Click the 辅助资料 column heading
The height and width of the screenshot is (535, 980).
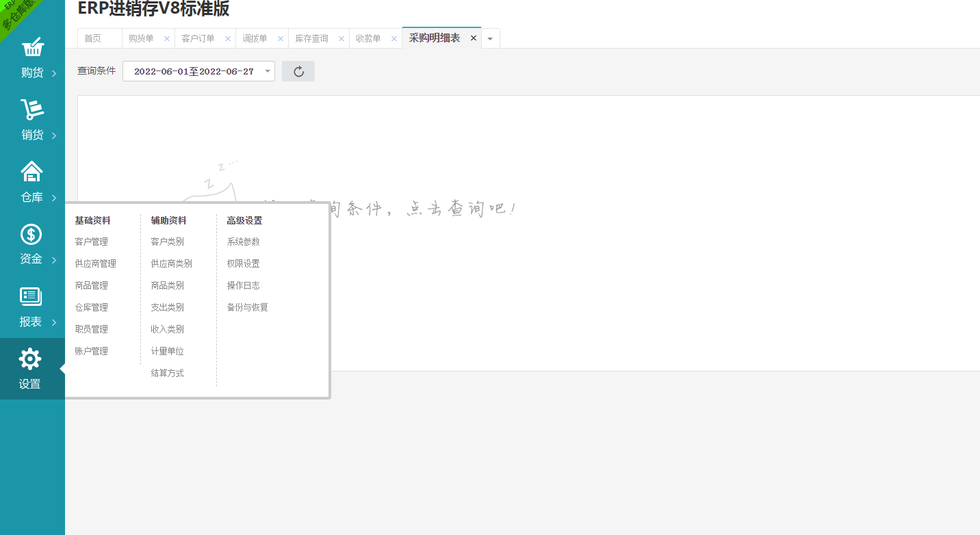pos(169,220)
